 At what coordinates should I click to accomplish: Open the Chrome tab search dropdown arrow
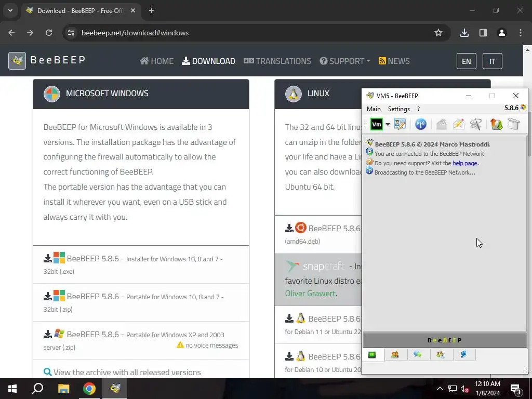click(x=10, y=10)
